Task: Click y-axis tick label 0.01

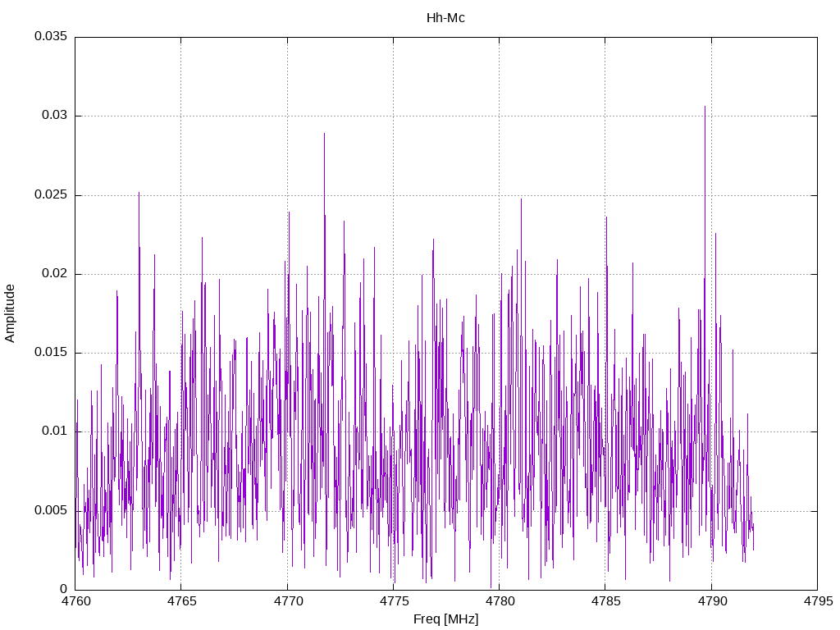Action: pyautogui.click(x=55, y=431)
